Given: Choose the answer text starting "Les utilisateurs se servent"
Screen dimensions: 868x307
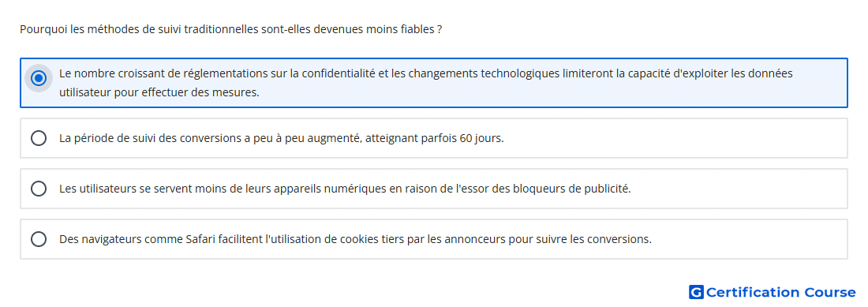Looking at the screenshot, I should [x=345, y=189].
